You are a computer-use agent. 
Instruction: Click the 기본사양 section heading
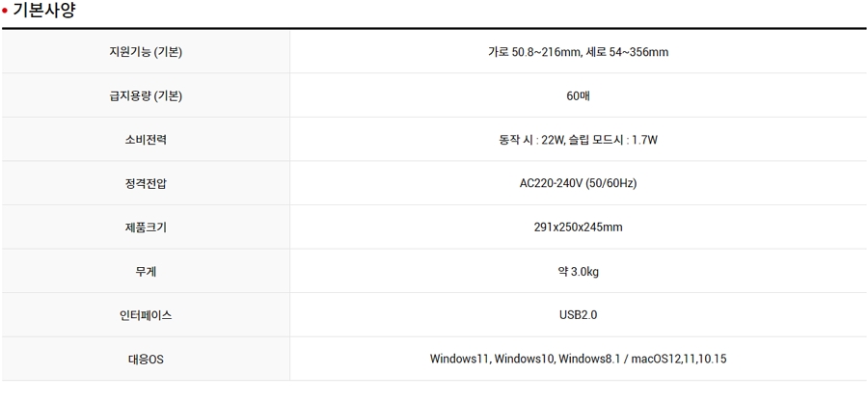[43, 11]
